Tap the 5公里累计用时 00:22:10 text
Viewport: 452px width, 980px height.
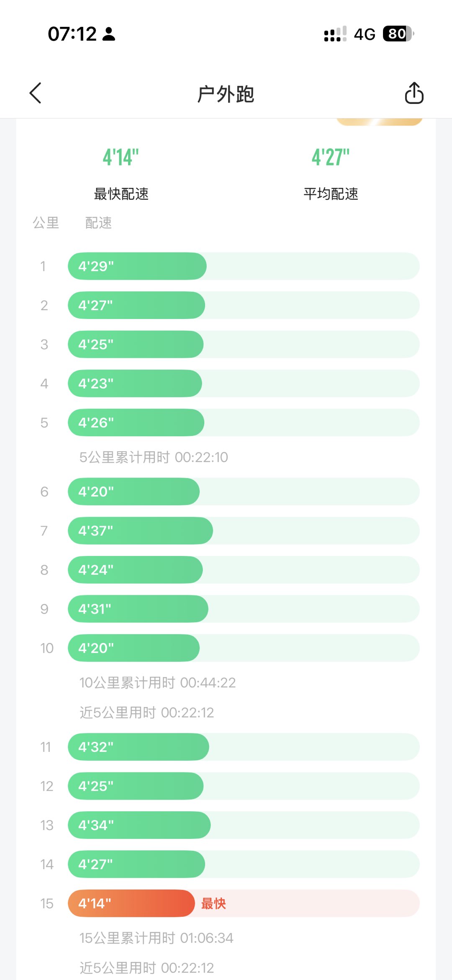click(x=154, y=457)
